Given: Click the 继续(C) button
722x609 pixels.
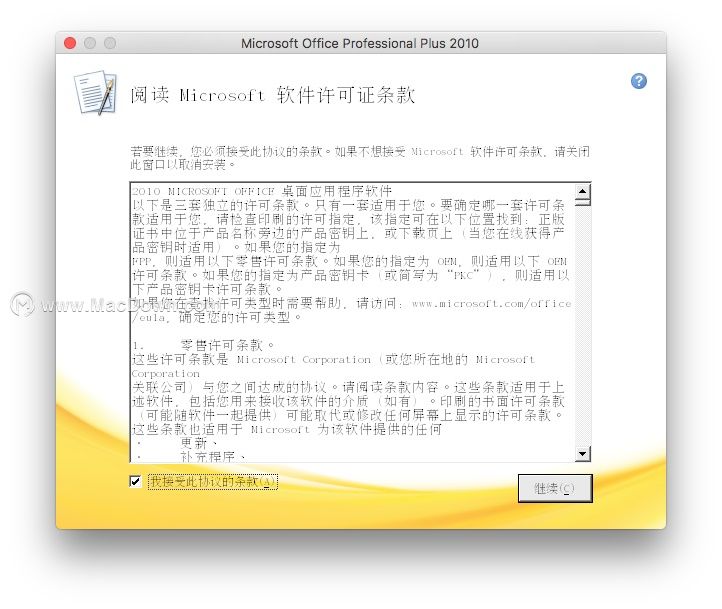Looking at the screenshot, I should coord(554,488).
